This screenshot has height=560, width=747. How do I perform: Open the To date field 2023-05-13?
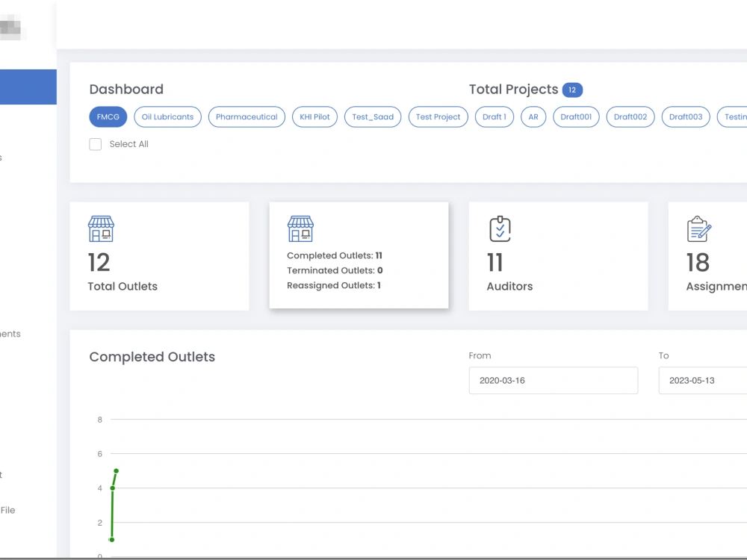[703, 381]
